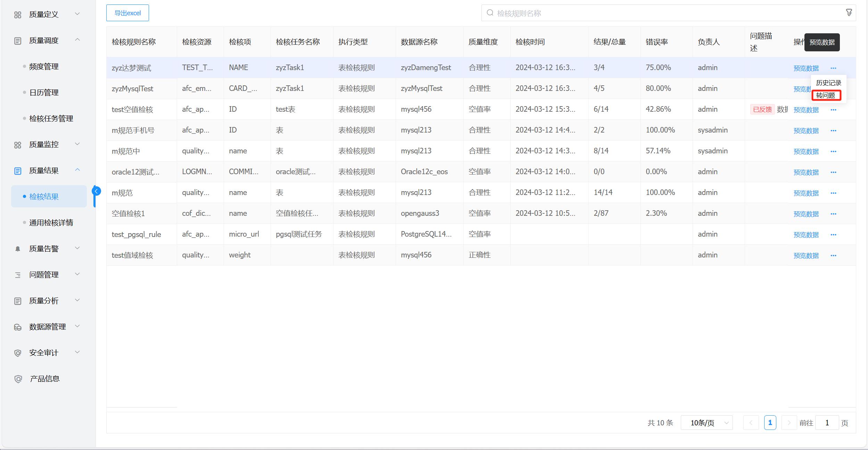Click the page 1 pagination button
868x450 pixels.
pos(770,423)
